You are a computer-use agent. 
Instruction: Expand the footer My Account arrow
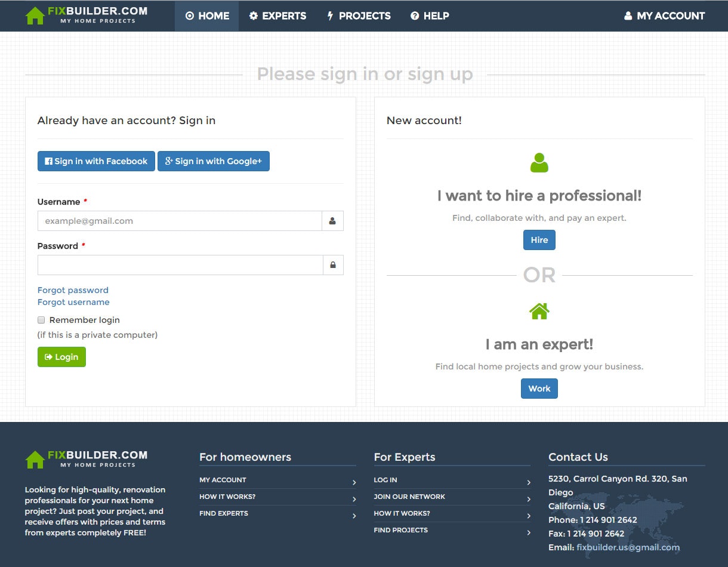click(354, 482)
